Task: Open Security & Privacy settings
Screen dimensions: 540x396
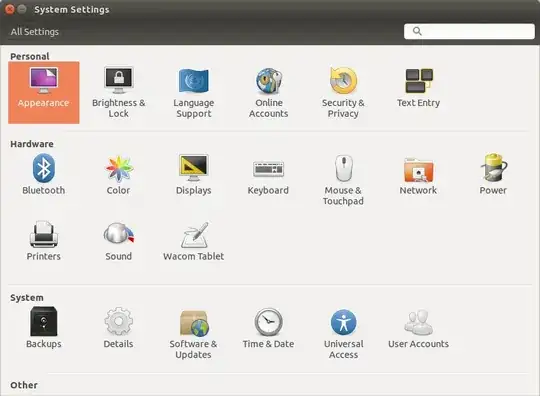Action: pyautogui.click(x=343, y=92)
